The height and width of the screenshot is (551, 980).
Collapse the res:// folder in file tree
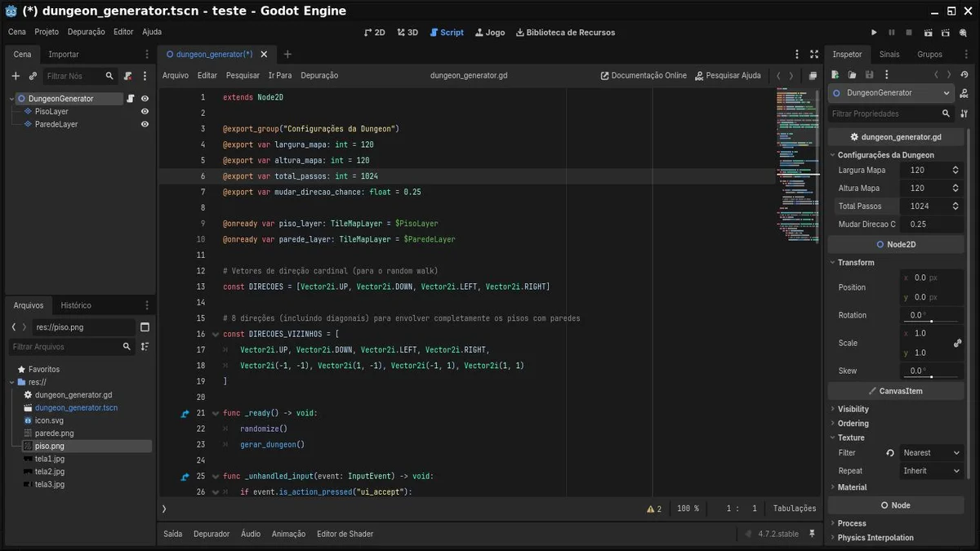coord(12,382)
